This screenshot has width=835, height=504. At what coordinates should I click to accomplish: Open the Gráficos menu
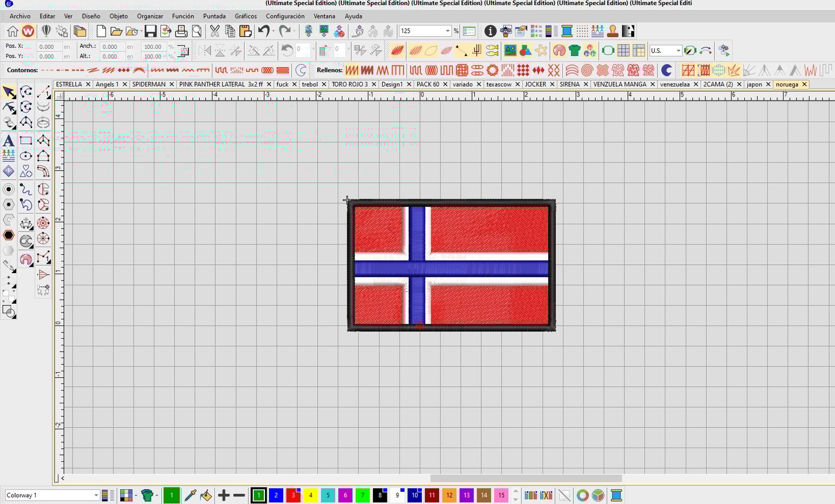pyautogui.click(x=245, y=16)
